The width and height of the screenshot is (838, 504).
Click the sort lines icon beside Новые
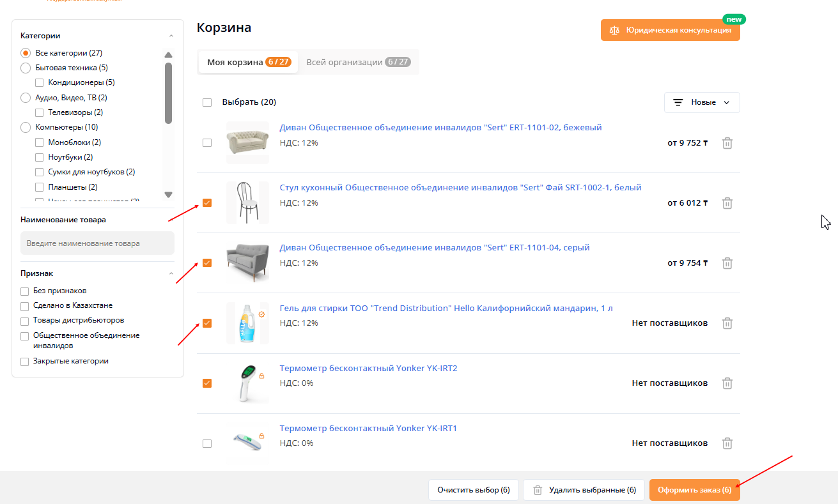678,102
